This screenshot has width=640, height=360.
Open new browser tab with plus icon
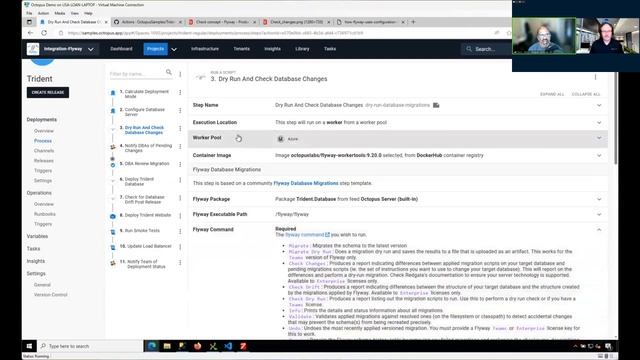click(413, 22)
